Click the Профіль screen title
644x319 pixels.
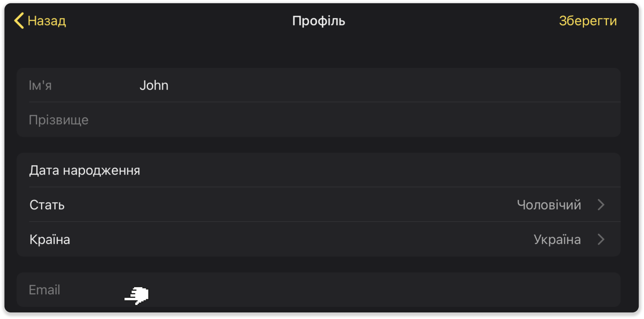(x=319, y=21)
